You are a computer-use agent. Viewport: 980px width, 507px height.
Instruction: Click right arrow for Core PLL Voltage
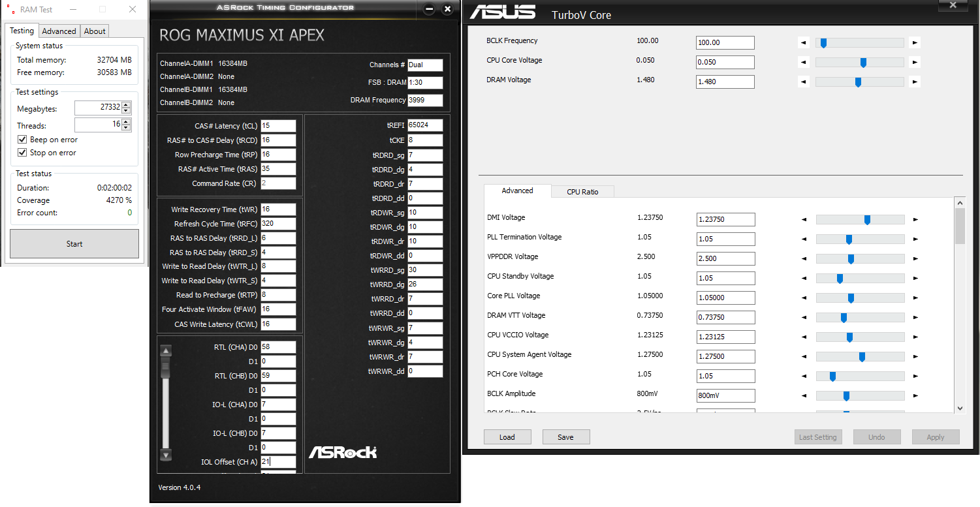(x=915, y=298)
